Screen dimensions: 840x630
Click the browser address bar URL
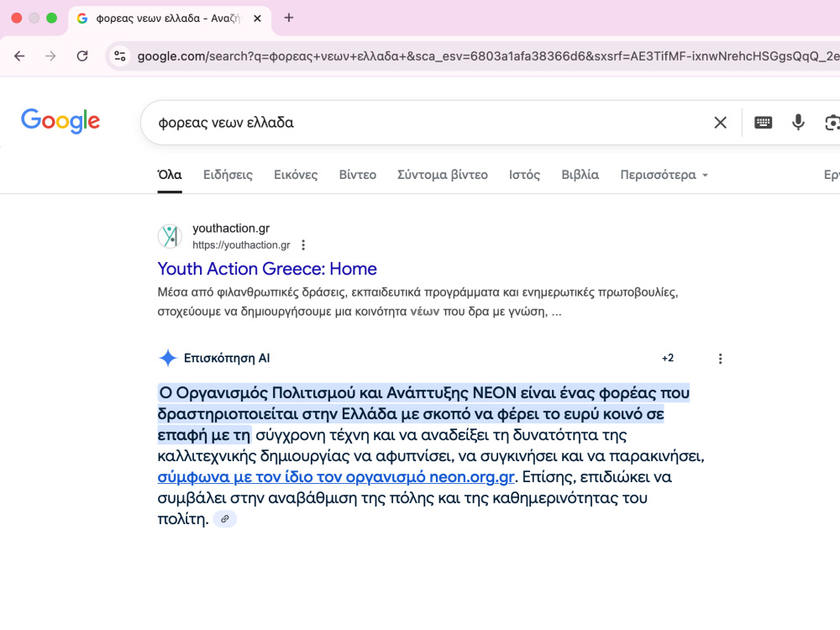[487, 56]
